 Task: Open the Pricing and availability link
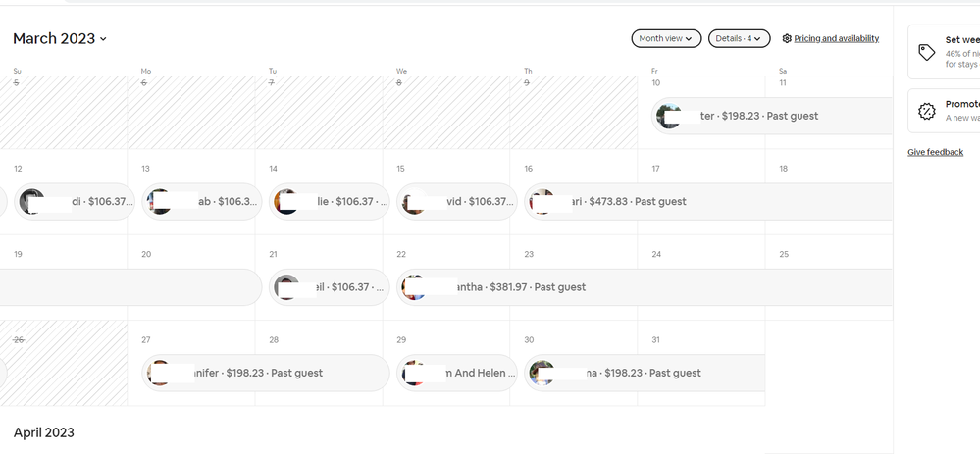[836, 39]
